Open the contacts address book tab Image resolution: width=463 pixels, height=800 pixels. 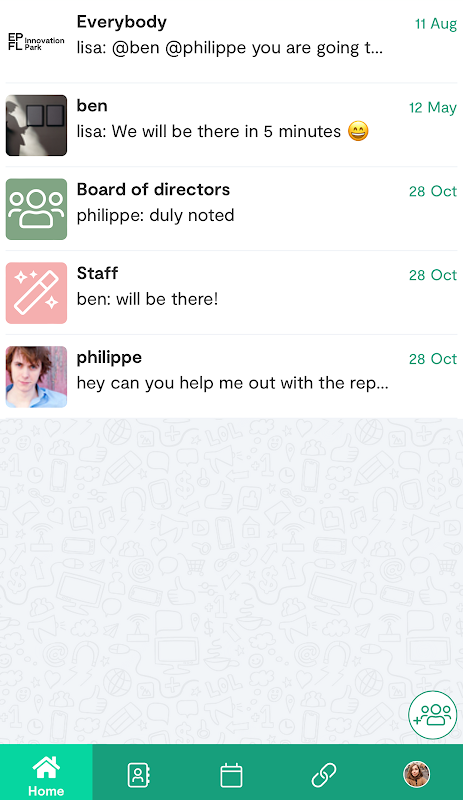click(138, 775)
